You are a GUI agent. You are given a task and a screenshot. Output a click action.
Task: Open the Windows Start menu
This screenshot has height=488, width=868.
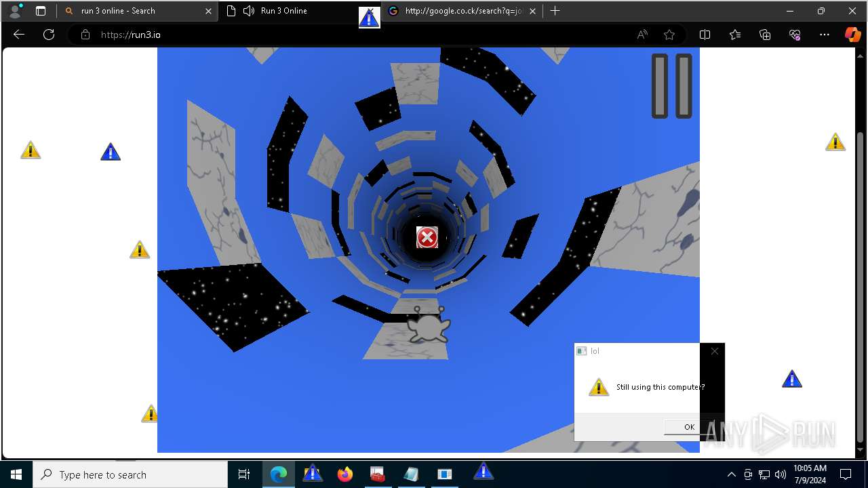click(16, 474)
